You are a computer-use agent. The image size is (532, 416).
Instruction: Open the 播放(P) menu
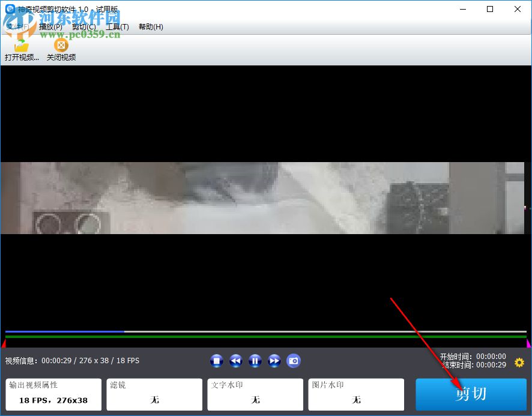(x=50, y=27)
